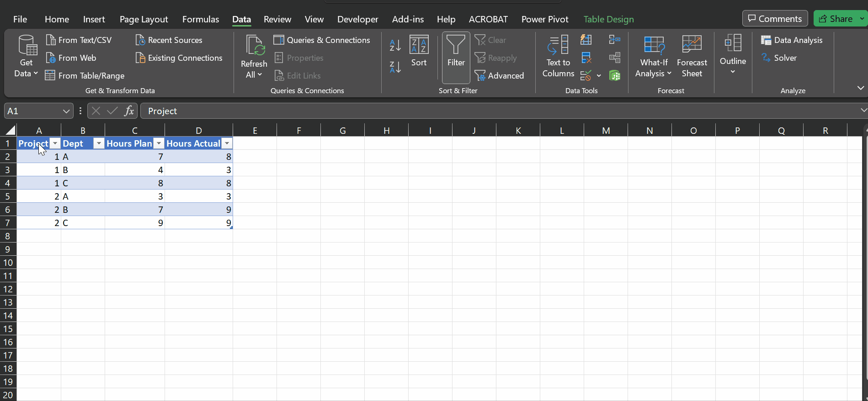Go to the Insert tab
This screenshot has width=868, height=401.
pos(94,19)
